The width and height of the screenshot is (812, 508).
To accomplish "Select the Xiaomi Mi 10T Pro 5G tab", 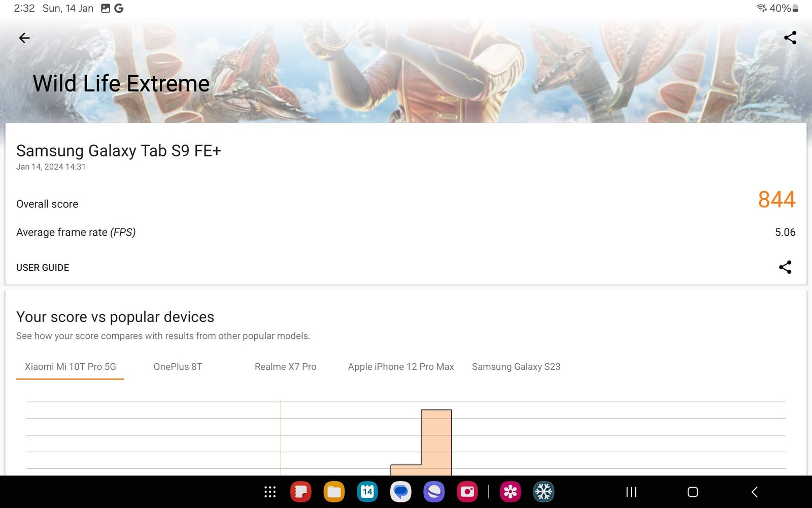I will (70, 367).
